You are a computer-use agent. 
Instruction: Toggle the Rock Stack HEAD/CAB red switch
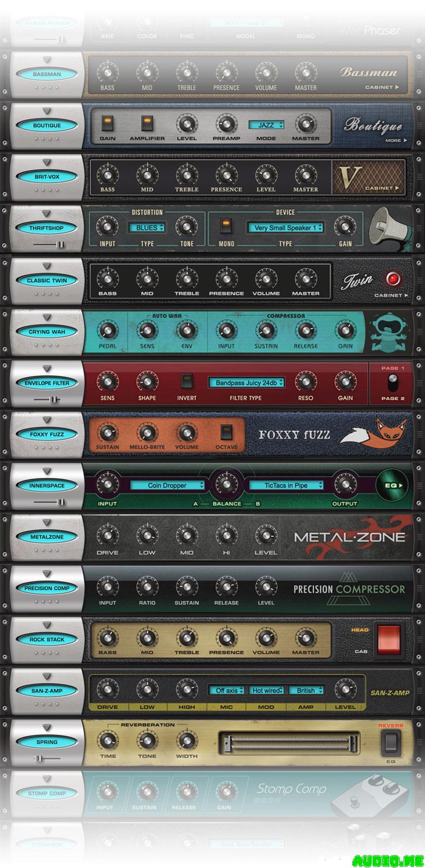coord(389,639)
